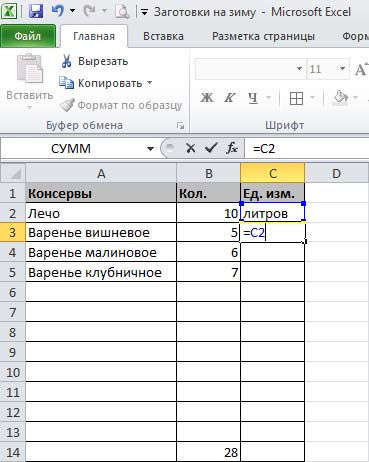Click the quantity cell with value 10
The height and width of the screenshot is (462, 369).
click(x=208, y=213)
